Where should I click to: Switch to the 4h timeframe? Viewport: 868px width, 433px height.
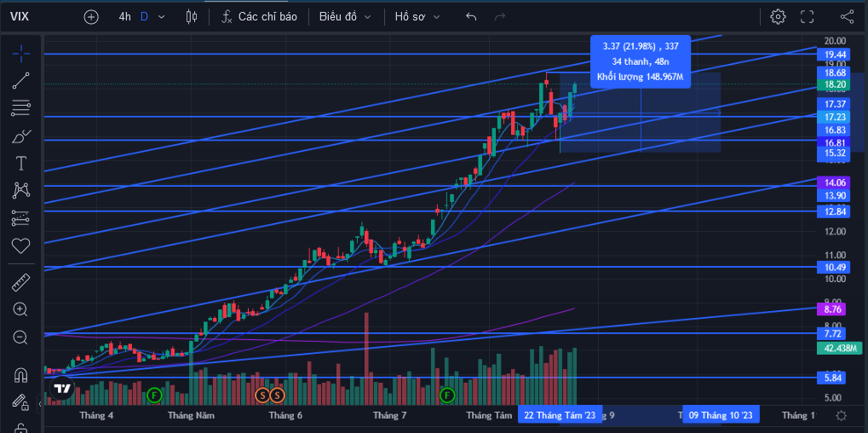pos(124,16)
